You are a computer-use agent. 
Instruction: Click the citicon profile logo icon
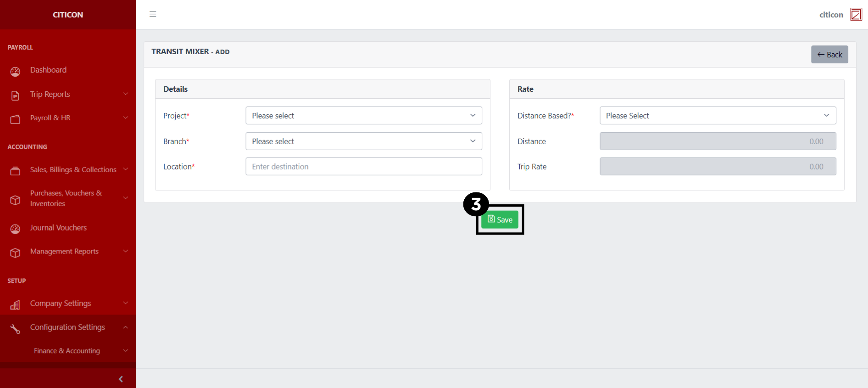coord(856,14)
